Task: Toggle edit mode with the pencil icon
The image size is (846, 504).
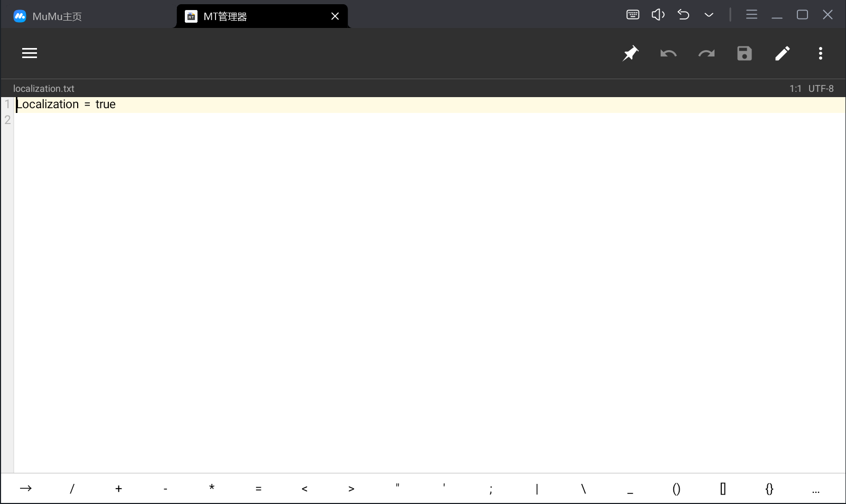Action: [x=783, y=53]
